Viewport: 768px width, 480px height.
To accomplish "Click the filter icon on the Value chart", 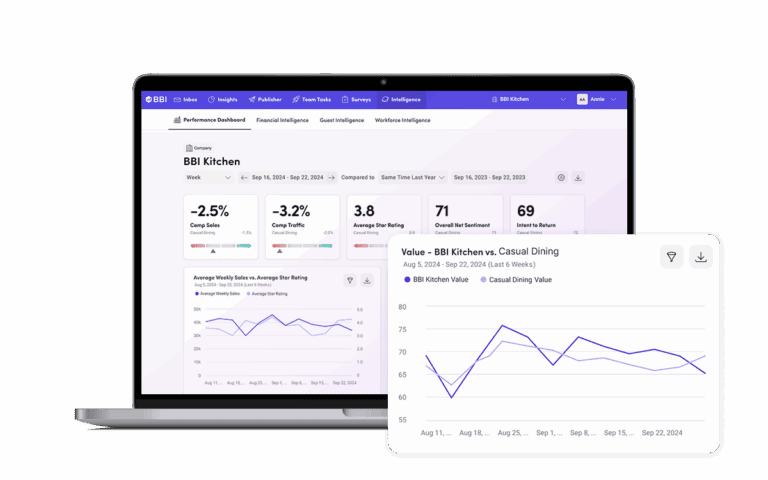I will click(672, 257).
